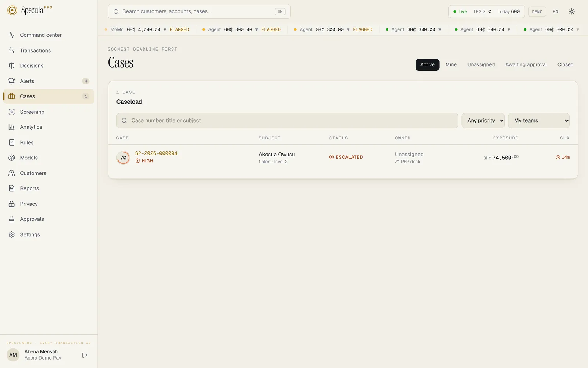Switch to the Closed tab
The height and width of the screenshot is (368, 588).
pos(565,65)
